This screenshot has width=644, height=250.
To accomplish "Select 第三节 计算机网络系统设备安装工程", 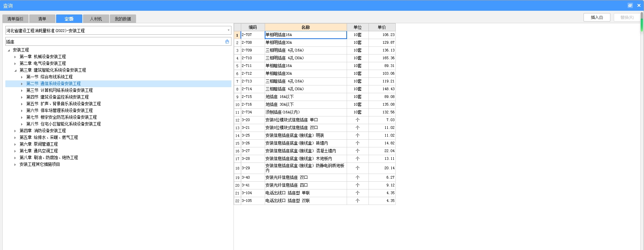I will 59,90.
